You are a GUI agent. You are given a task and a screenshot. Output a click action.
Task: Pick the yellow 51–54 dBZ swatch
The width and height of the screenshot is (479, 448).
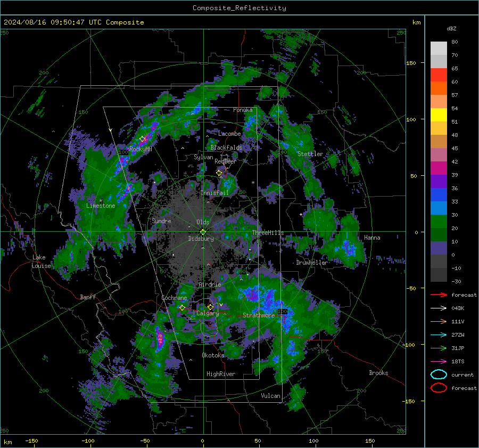pos(439,115)
